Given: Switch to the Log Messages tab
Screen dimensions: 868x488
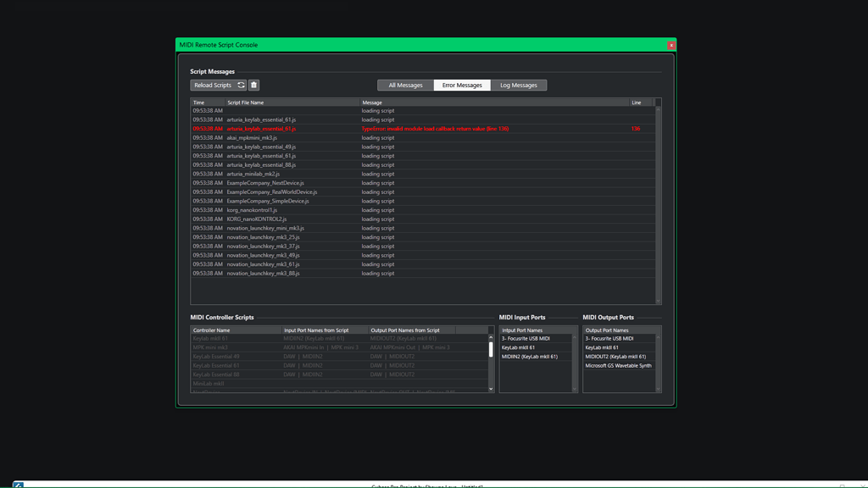Looking at the screenshot, I should (x=519, y=85).
